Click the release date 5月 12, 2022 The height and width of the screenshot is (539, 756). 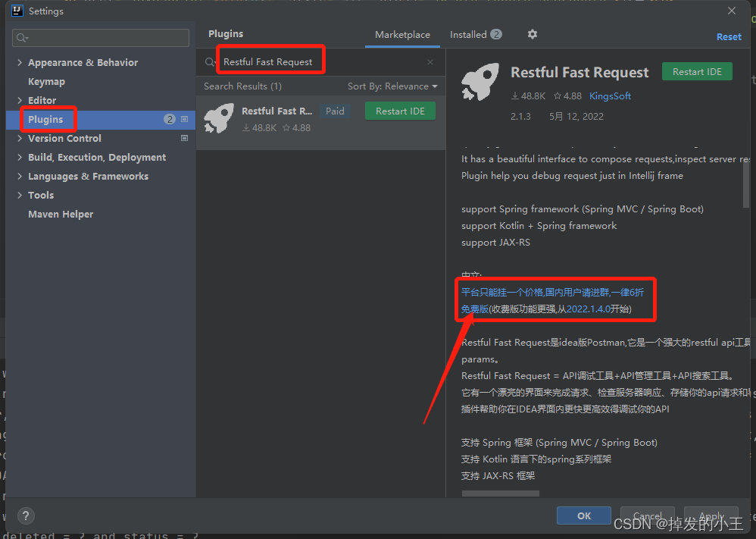[576, 116]
